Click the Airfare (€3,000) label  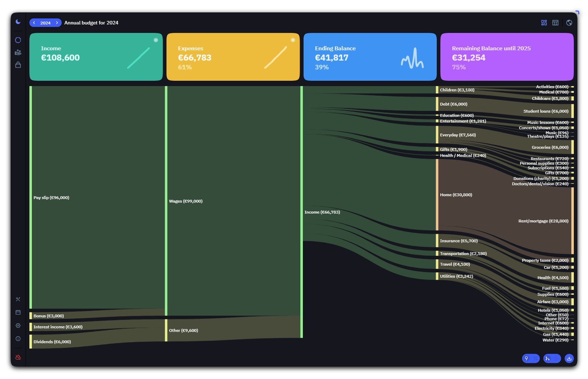click(x=553, y=302)
